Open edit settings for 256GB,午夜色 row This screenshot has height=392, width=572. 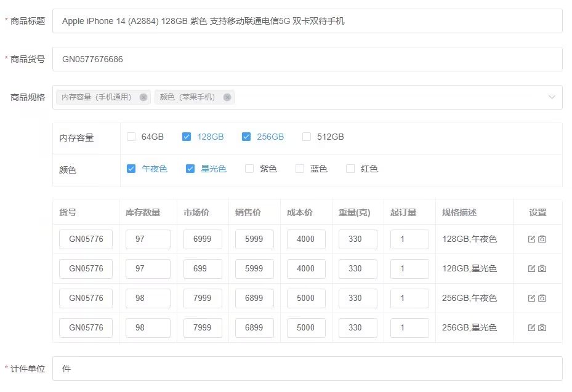[x=531, y=298]
